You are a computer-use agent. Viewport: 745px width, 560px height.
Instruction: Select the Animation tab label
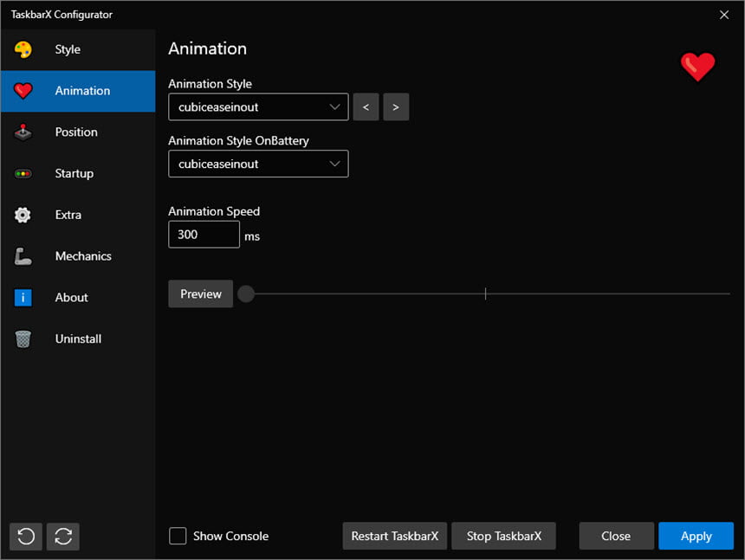point(82,91)
